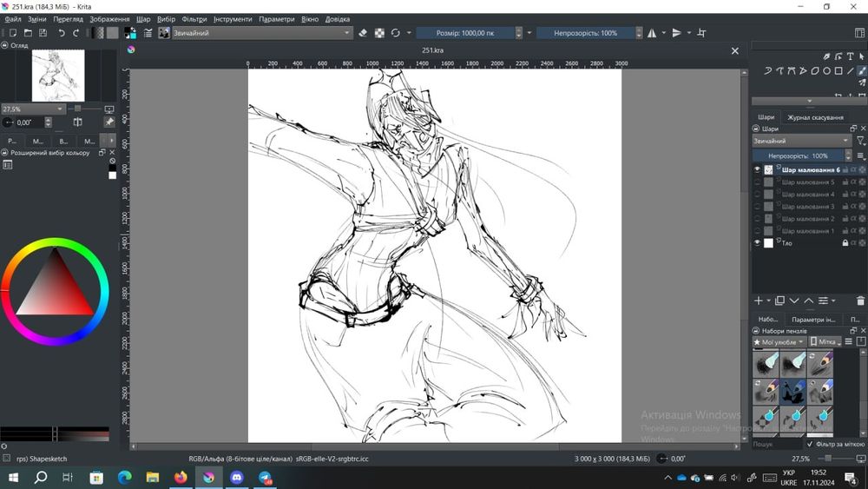Expand the toolbox overflow arrow bar
Screen dimensions: 868x489
[x=809, y=102]
